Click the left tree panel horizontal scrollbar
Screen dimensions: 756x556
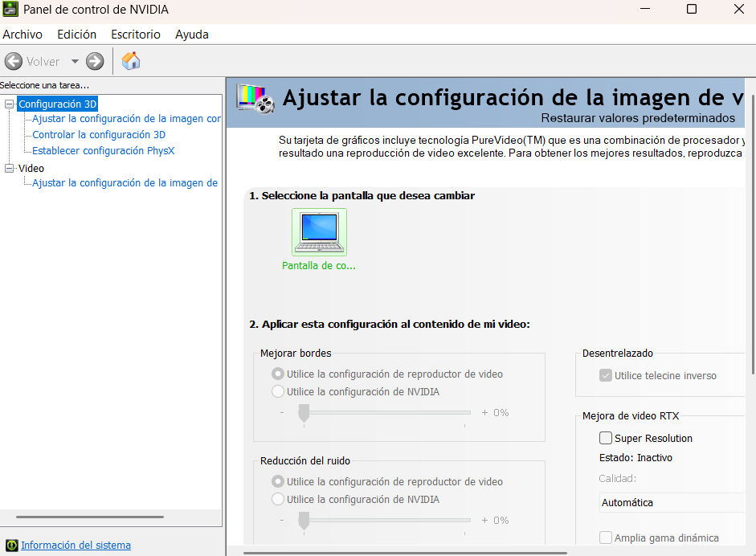tap(90, 517)
